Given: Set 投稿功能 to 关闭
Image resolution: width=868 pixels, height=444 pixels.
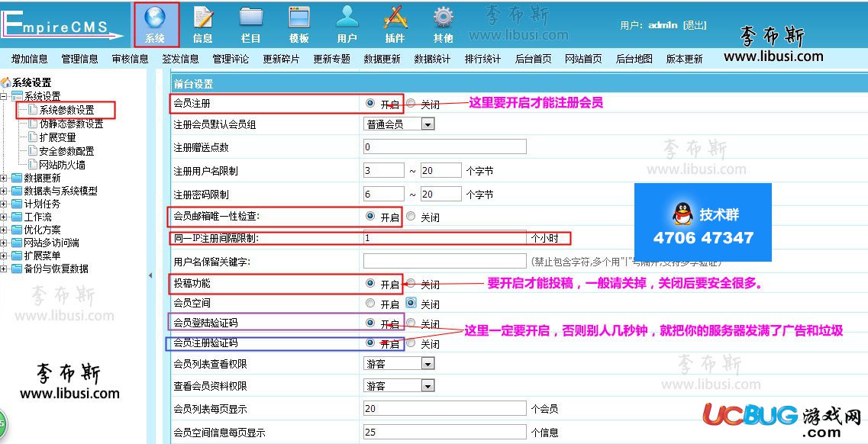Looking at the screenshot, I should pos(410,284).
